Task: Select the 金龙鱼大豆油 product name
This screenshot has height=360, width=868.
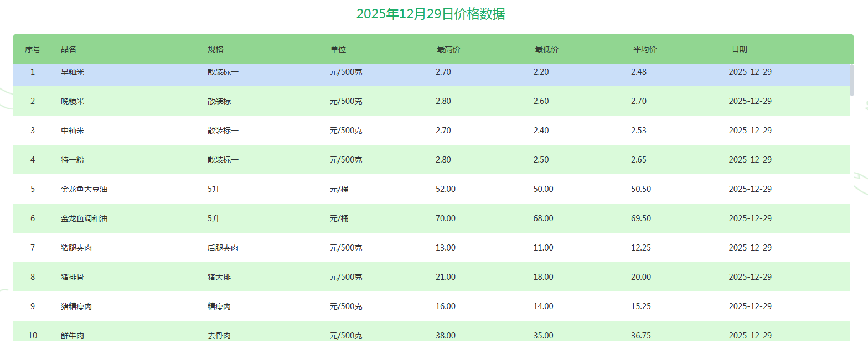Action: (x=84, y=189)
